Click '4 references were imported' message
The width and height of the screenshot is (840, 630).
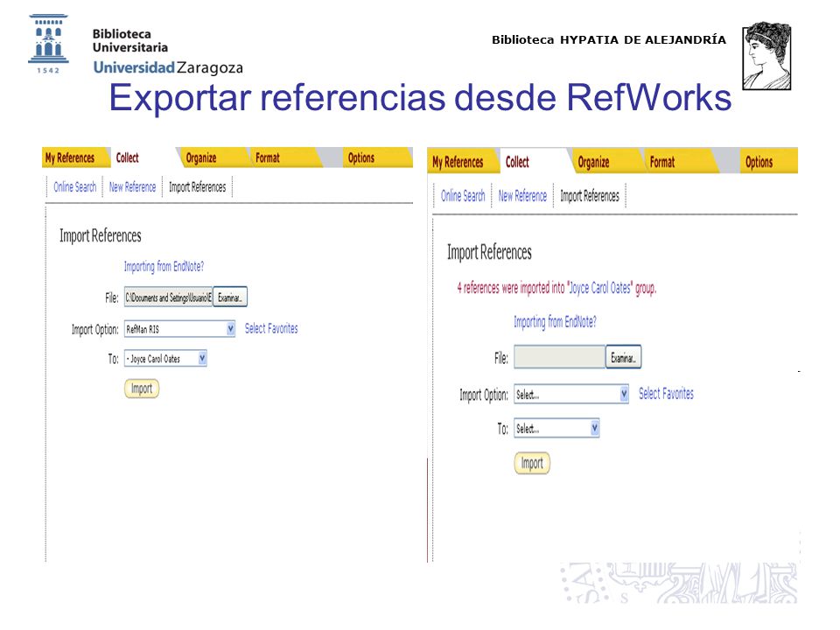tap(556, 288)
